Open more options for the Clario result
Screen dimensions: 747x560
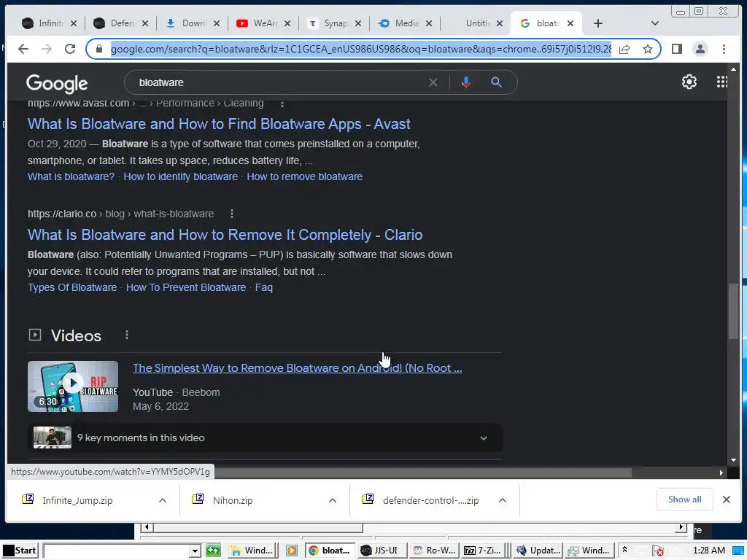(232, 214)
